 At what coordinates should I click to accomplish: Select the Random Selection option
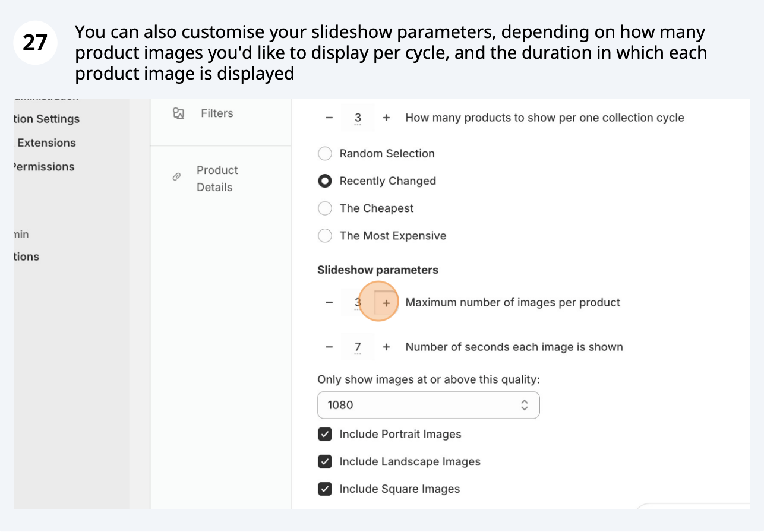(x=325, y=154)
